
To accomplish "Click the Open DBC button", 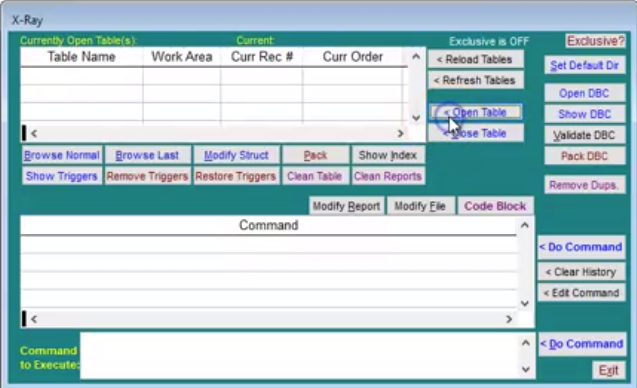I will click(x=585, y=93).
